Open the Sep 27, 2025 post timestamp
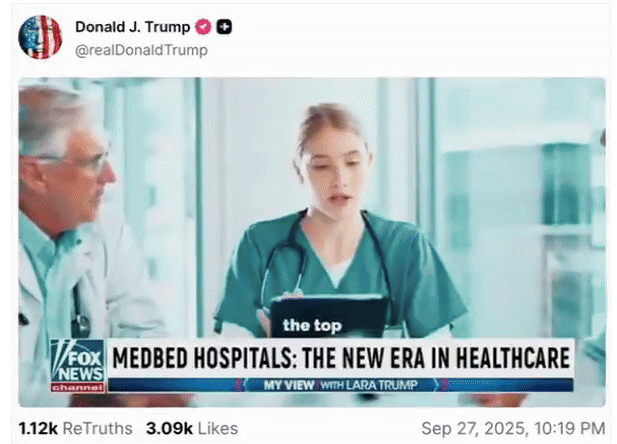The image size is (617, 444). (x=513, y=428)
